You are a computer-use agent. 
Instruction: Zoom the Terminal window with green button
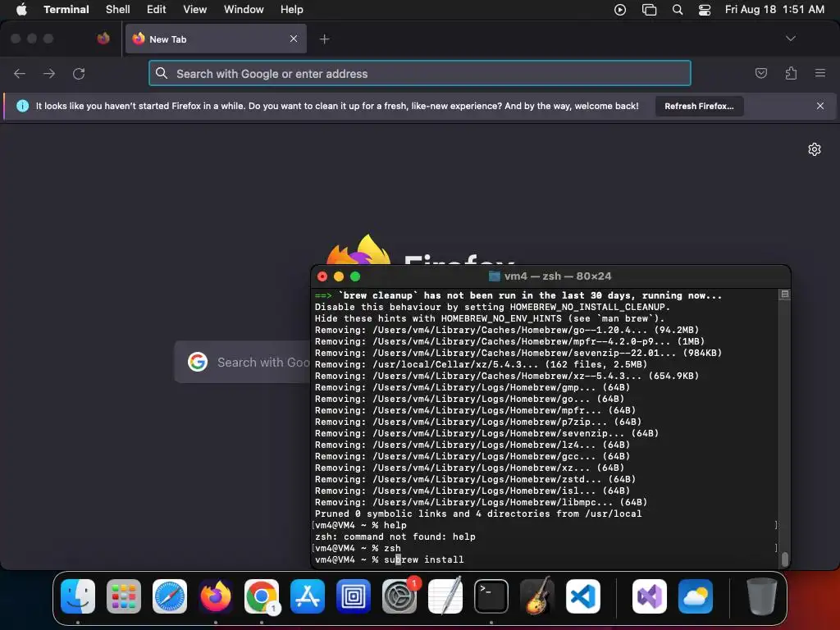[x=355, y=276]
